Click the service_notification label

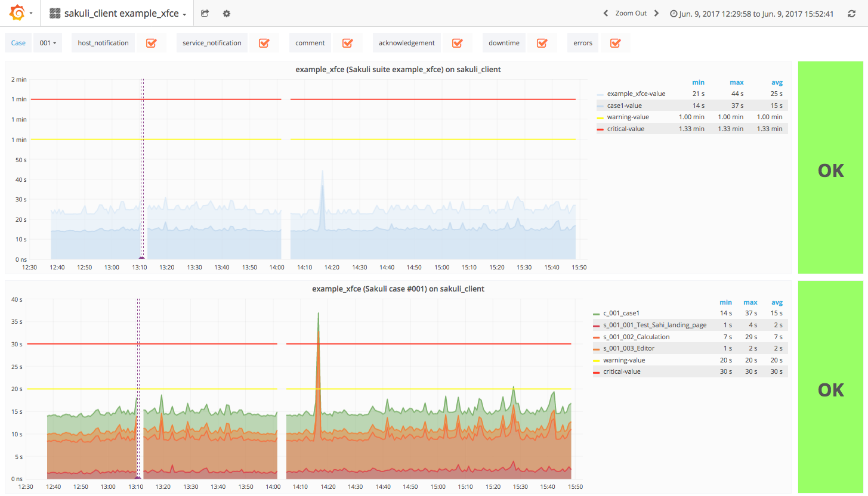[x=212, y=43]
